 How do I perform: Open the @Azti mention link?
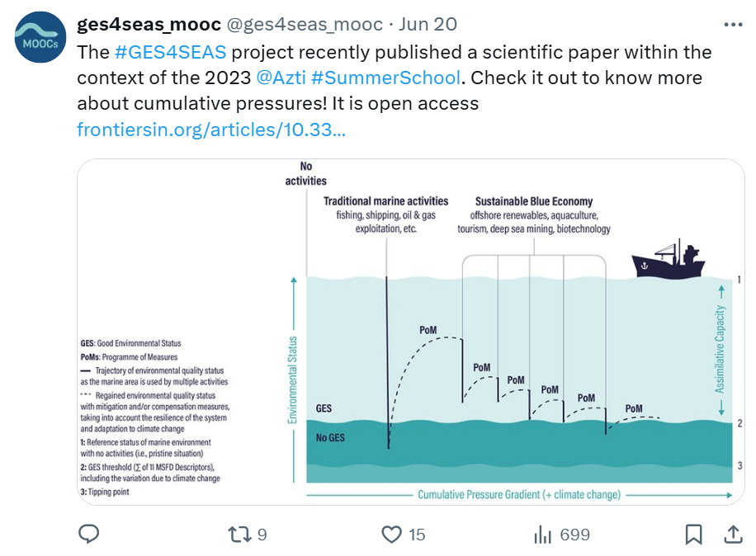(281, 78)
